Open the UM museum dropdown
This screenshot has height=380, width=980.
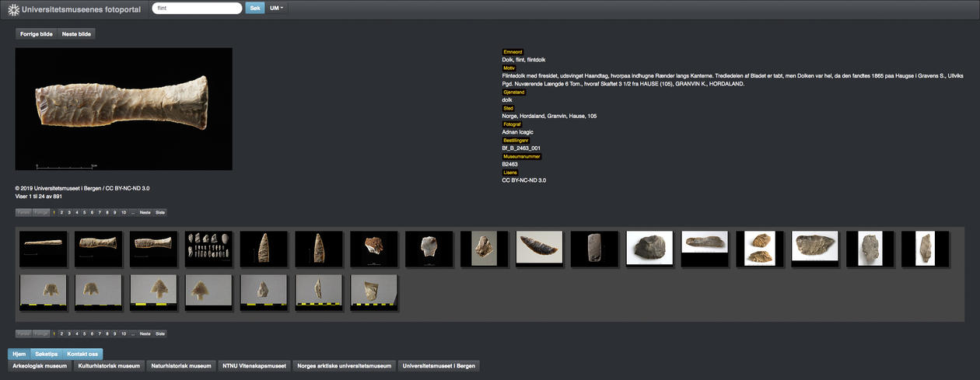(276, 8)
